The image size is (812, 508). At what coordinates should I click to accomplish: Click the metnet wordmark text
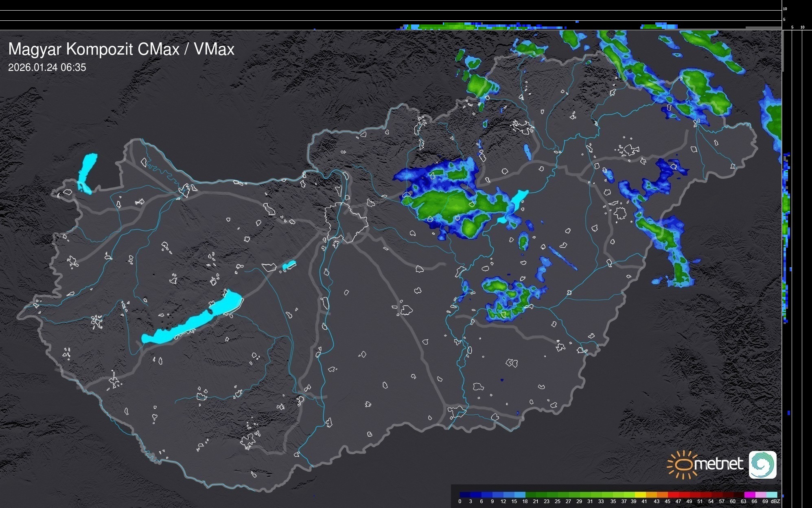point(718,464)
